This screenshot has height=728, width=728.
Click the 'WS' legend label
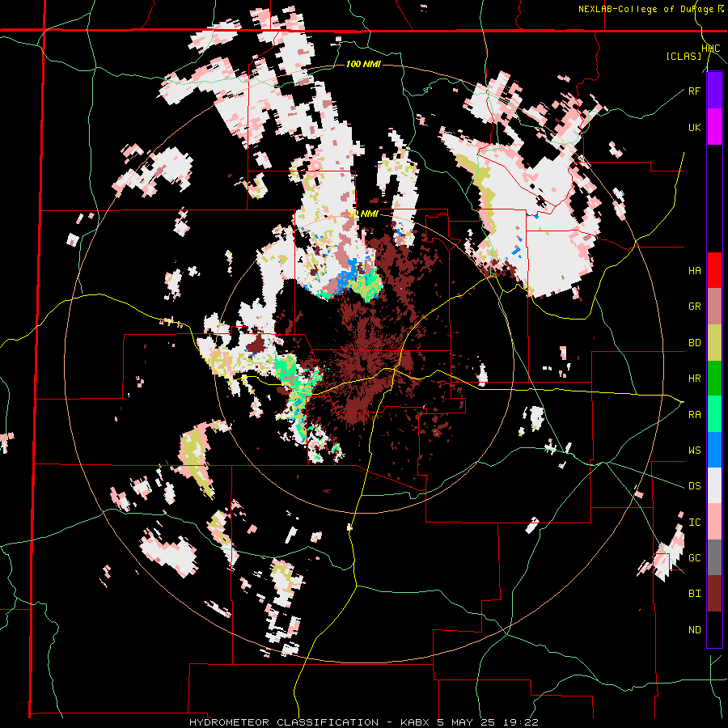(694, 451)
